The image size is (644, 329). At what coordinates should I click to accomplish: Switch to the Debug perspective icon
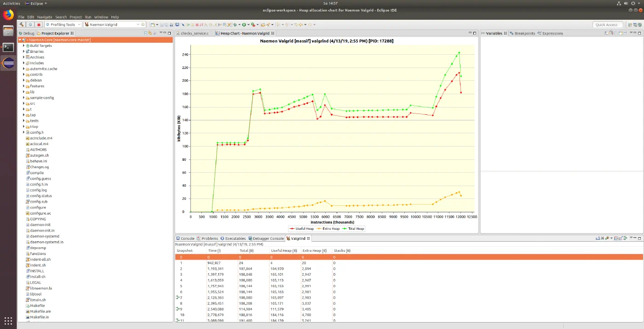coord(640,25)
